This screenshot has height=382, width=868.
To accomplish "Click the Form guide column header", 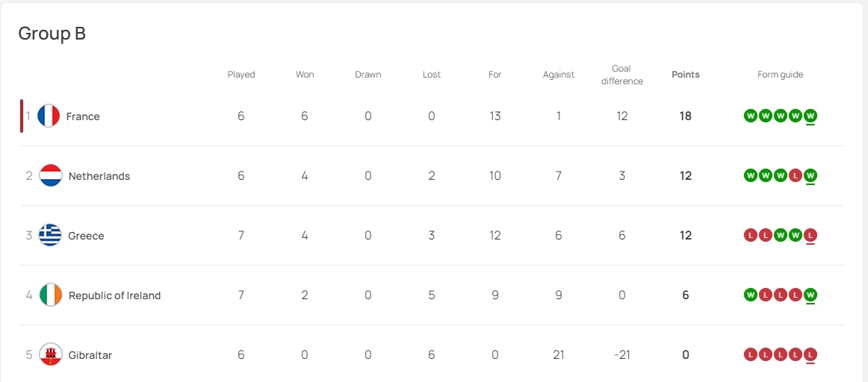I will tap(780, 75).
